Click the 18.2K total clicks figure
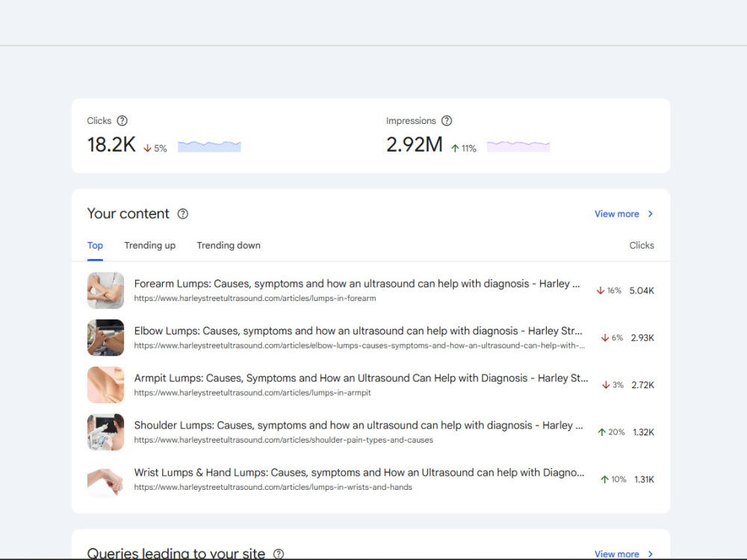747x560 pixels. [111, 145]
